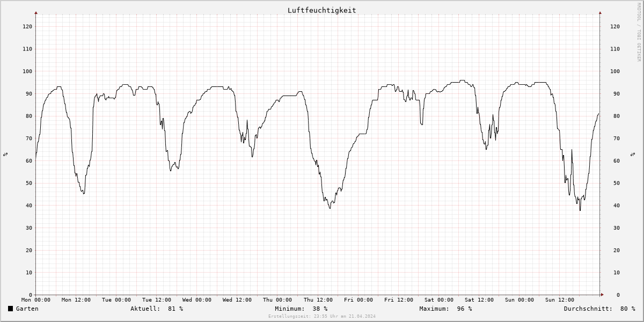This screenshot has height=322, width=644.
Task: Click the 10 label on the left axis
Action: pyautogui.click(x=29, y=273)
